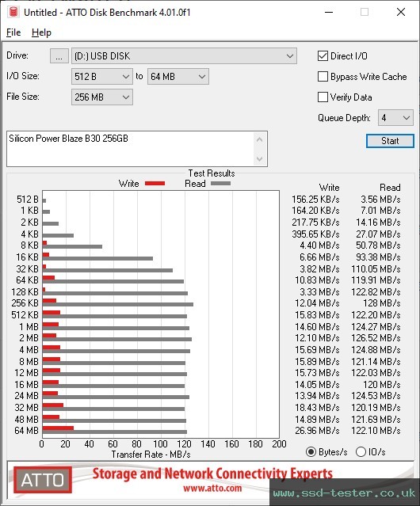Click the 256 KB row label in chart
This screenshot has width=420, height=506.
[25, 303]
